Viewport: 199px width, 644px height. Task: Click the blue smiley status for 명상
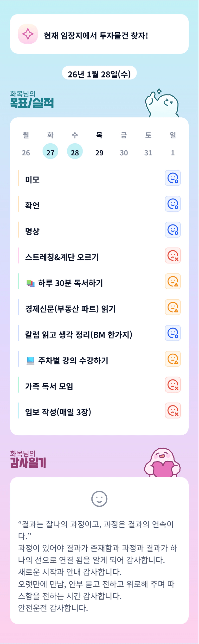click(173, 230)
